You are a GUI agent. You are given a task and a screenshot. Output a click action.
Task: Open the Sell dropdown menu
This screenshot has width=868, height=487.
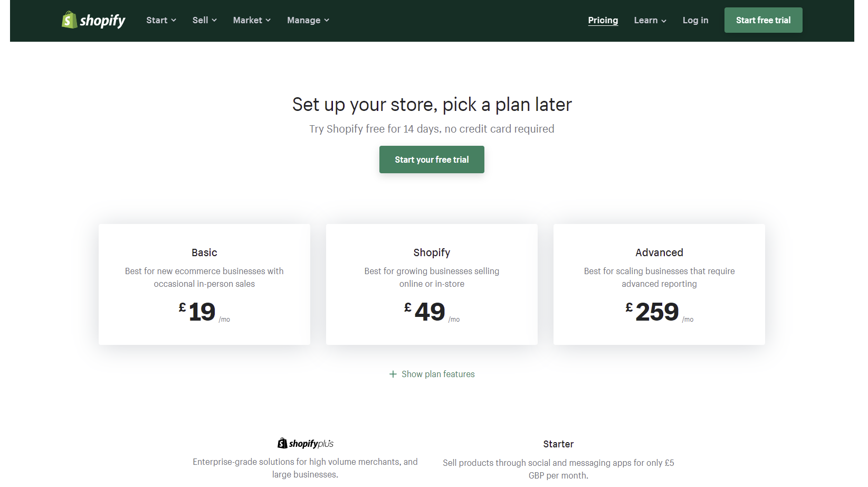click(x=204, y=20)
